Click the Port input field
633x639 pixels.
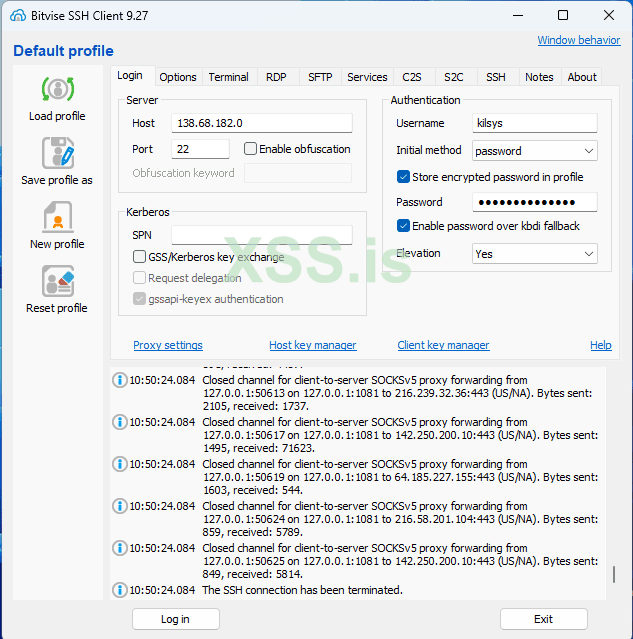tap(200, 149)
